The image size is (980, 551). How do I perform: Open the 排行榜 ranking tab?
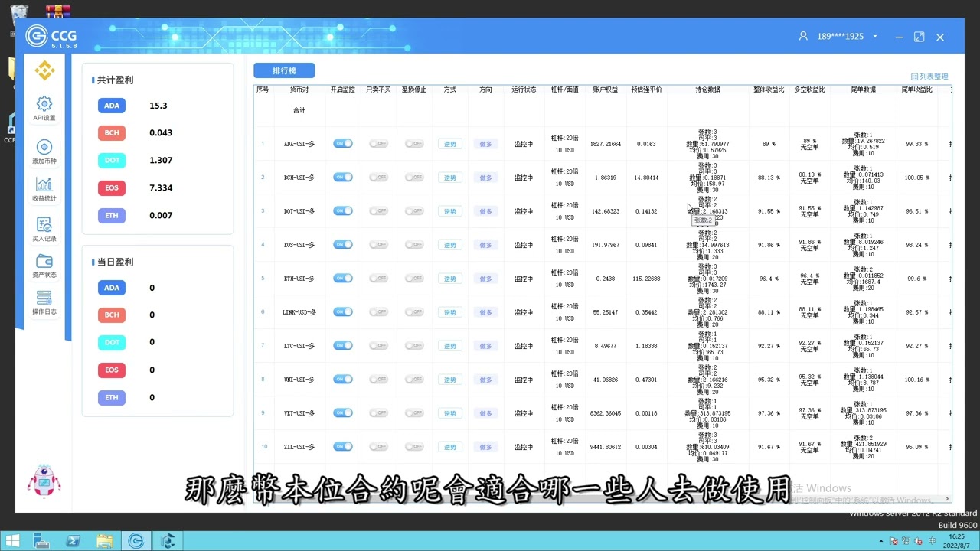pyautogui.click(x=284, y=70)
